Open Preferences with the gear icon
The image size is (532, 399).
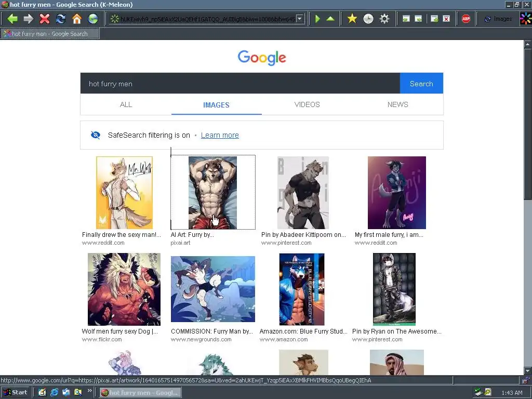pos(384,19)
